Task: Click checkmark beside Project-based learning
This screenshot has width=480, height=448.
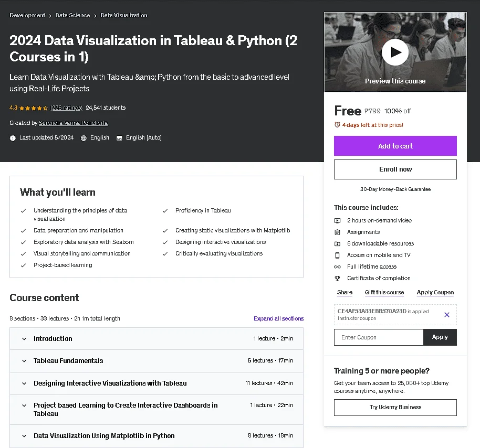Action: pos(23,265)
